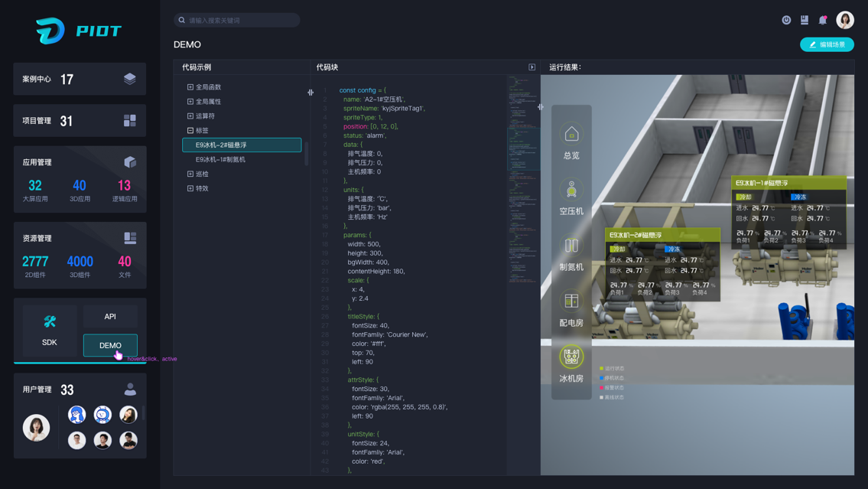Click the 项目管理 count 31

[67, 121]
